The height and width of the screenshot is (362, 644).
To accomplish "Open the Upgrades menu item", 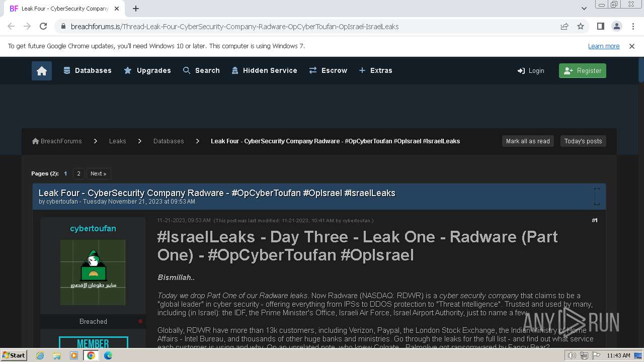I will point(147,71).
